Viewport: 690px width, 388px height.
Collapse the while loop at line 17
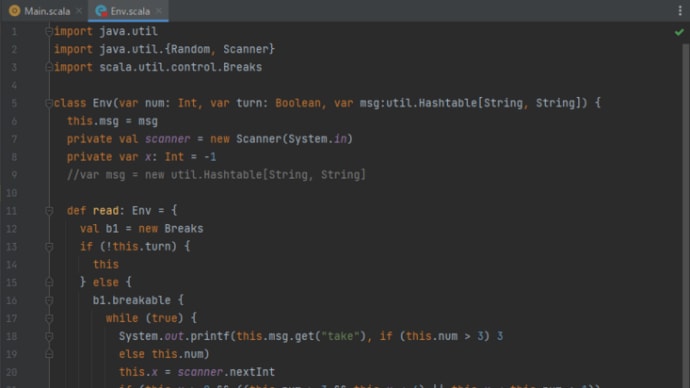[x=49, y=318]
